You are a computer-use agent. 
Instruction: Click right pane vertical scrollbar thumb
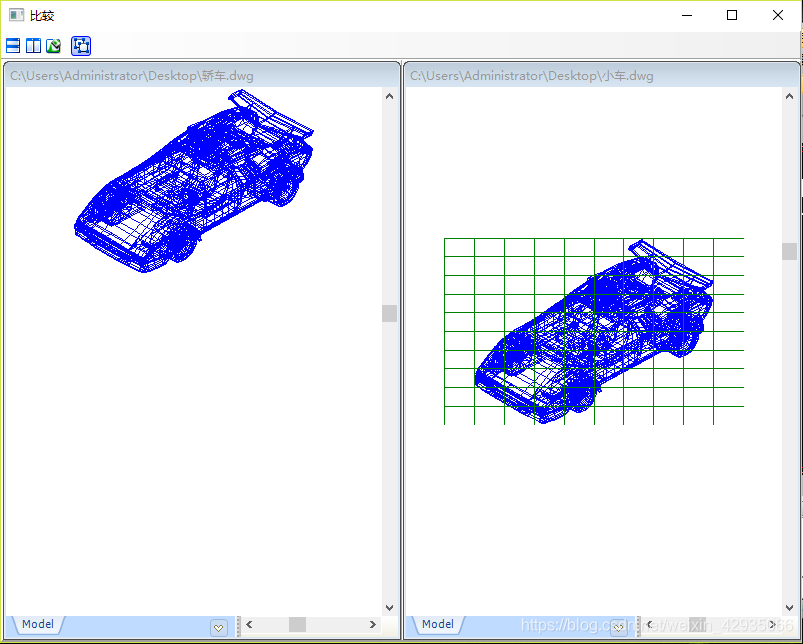pyautogui.click(x=789, y=251)
